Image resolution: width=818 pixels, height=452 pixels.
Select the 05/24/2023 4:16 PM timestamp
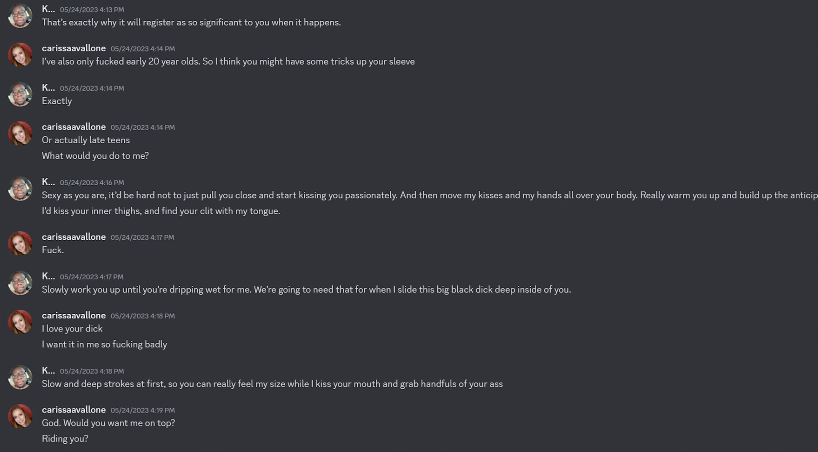[x=92, y=182]
